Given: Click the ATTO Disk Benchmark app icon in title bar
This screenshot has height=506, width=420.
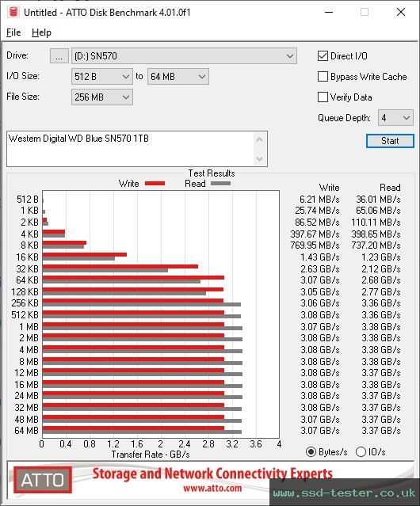Looking at the screenshot, I should (x=13, y=12).
